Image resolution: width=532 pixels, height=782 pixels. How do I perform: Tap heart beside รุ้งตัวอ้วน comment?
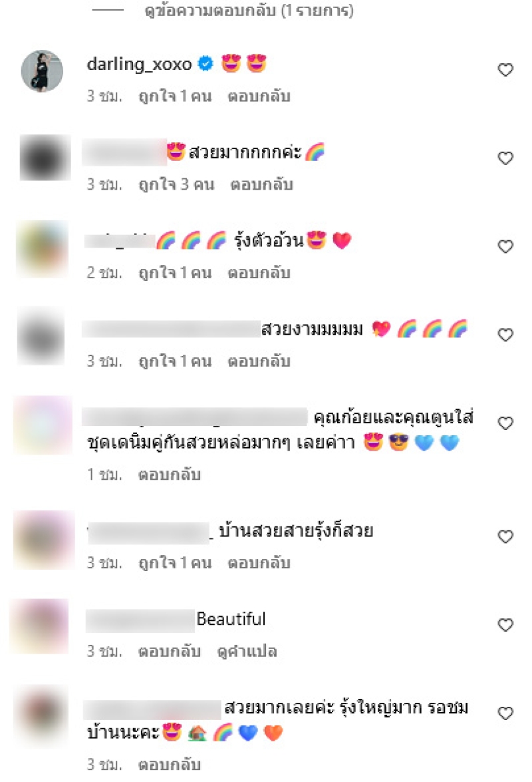[505, 246]
